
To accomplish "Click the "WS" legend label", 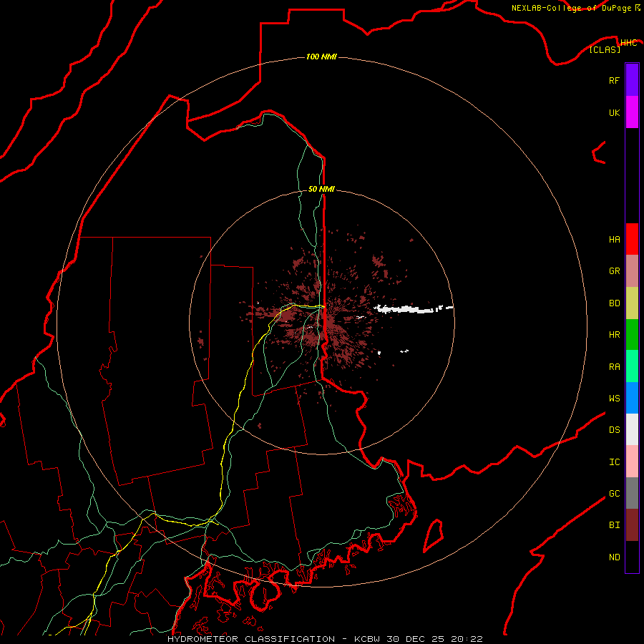I will 614,399.
